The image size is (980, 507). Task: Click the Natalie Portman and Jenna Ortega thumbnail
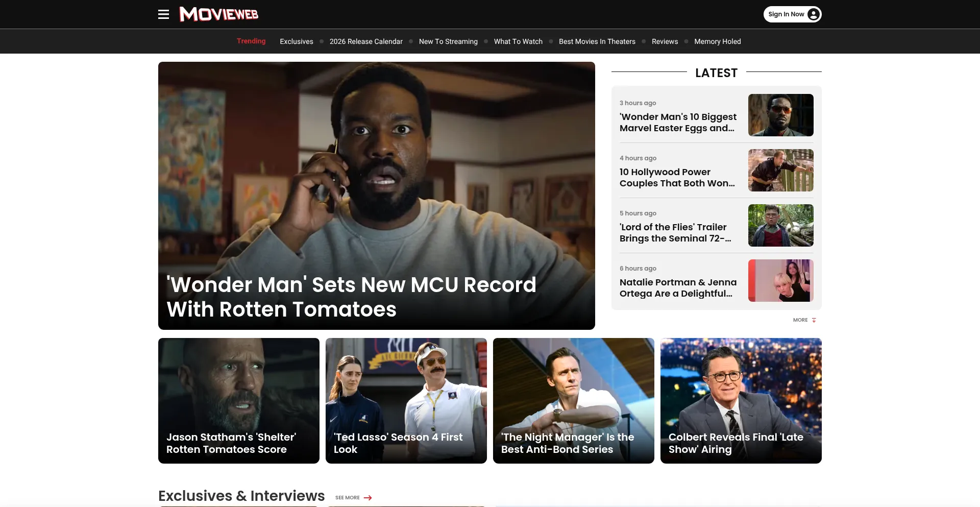tap(780, 280)
